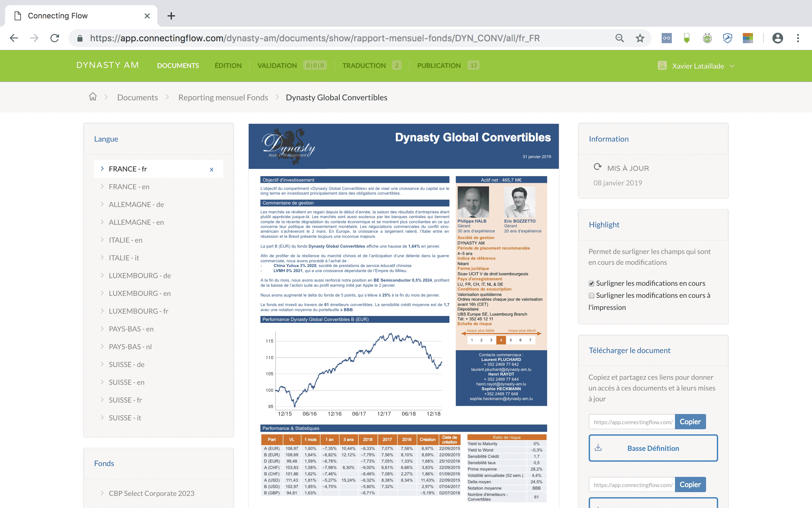Copy the second document link

click(x=690, y=485)
